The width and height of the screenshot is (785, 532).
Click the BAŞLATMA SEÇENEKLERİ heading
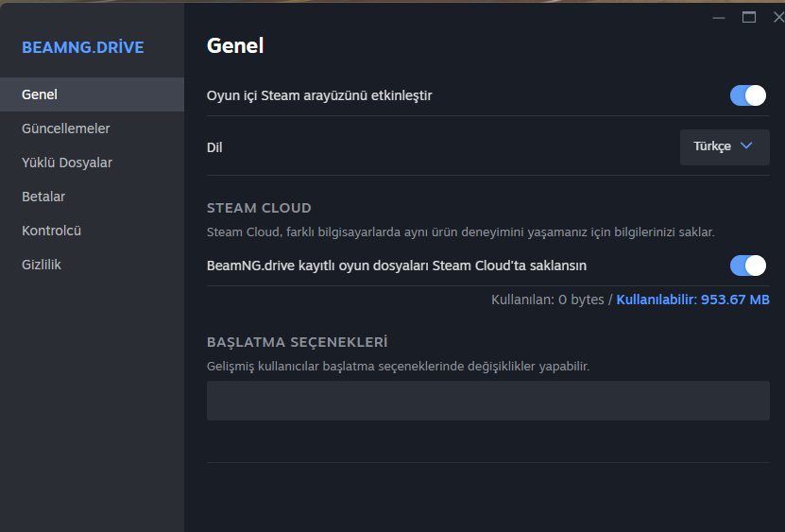297,342
